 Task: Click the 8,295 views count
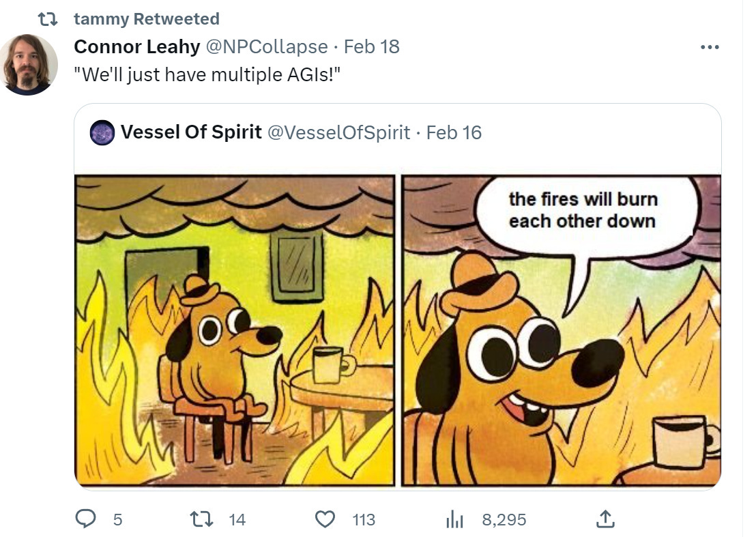(504, 520)
